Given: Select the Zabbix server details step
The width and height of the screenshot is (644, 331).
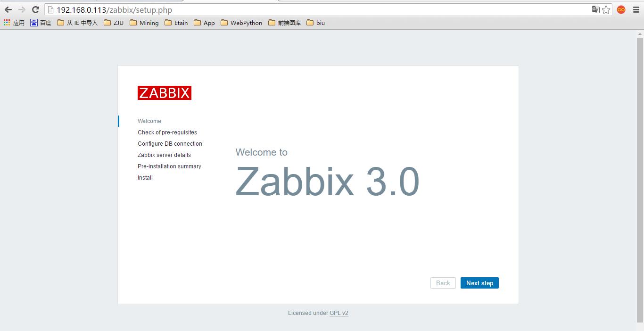Looking at the screenshot, I should 164,155.
